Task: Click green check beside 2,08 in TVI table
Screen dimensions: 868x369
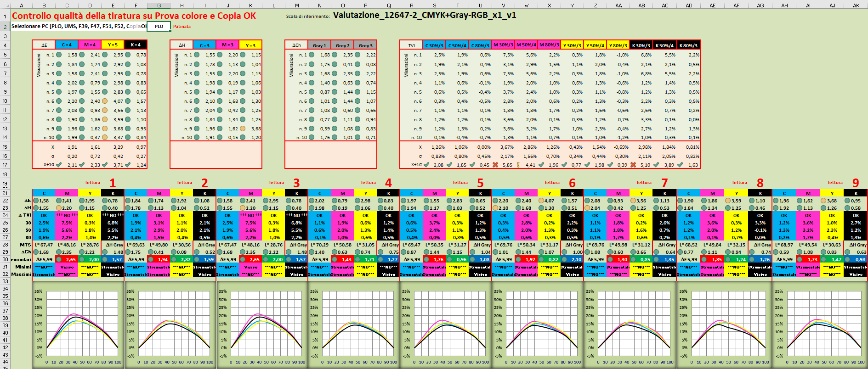Action: click(x=426, y=165)
